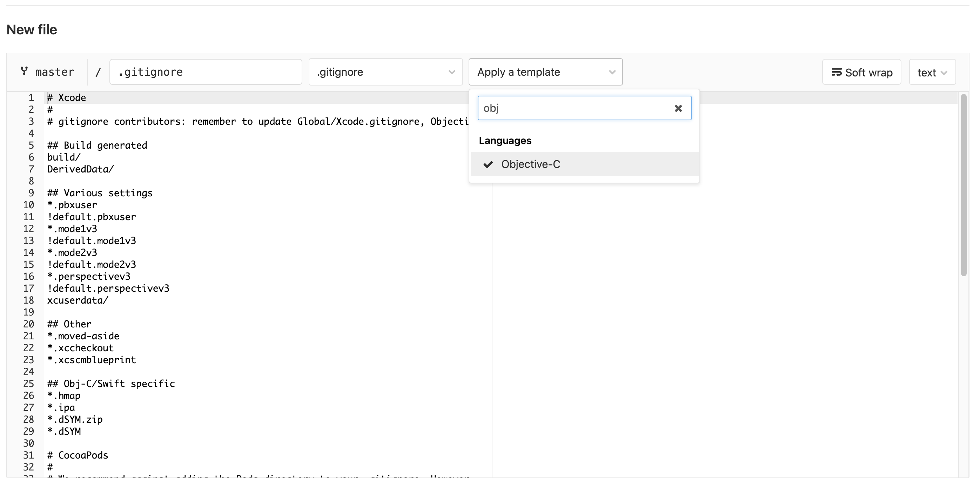Click the chevron arrow on Apply a template

pyautogui.click(x=612, y=72)
